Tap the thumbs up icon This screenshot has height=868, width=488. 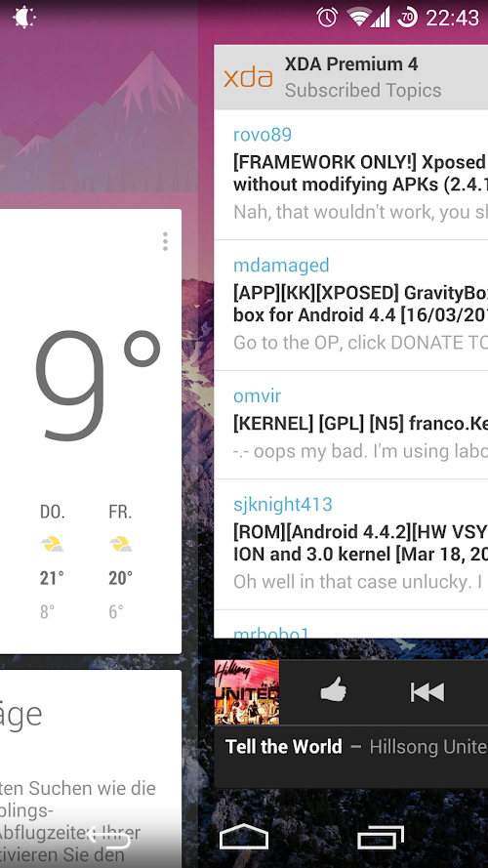pyautogui.click(x=334, y=691)
